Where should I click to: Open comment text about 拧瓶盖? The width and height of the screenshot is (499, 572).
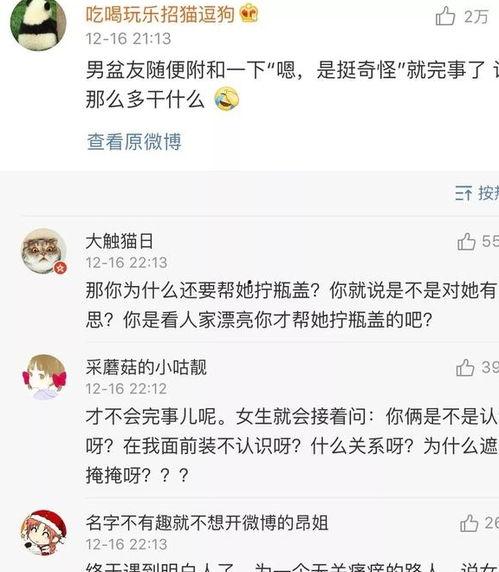[x=292, y=305]
